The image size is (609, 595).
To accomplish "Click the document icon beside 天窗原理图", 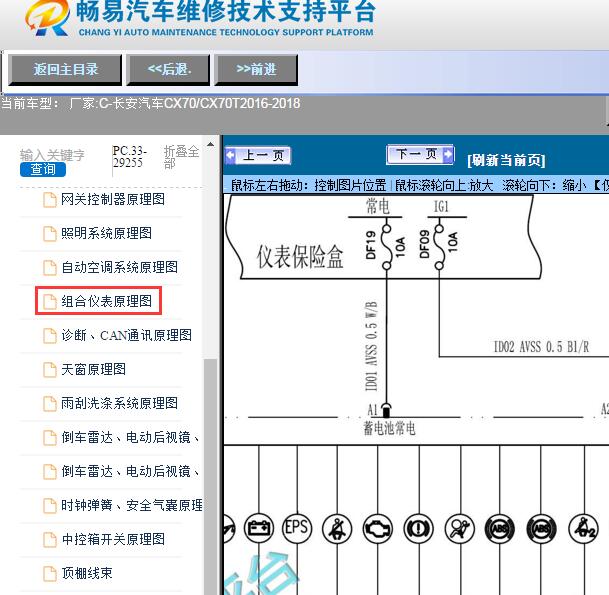I will pyautogui.click(x=49, y=369).
